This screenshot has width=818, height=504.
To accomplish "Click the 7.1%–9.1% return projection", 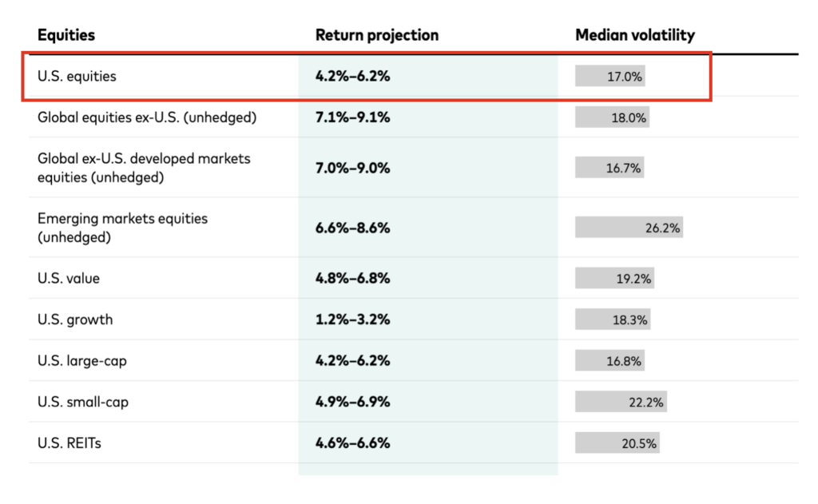I will tap(352, 117).
